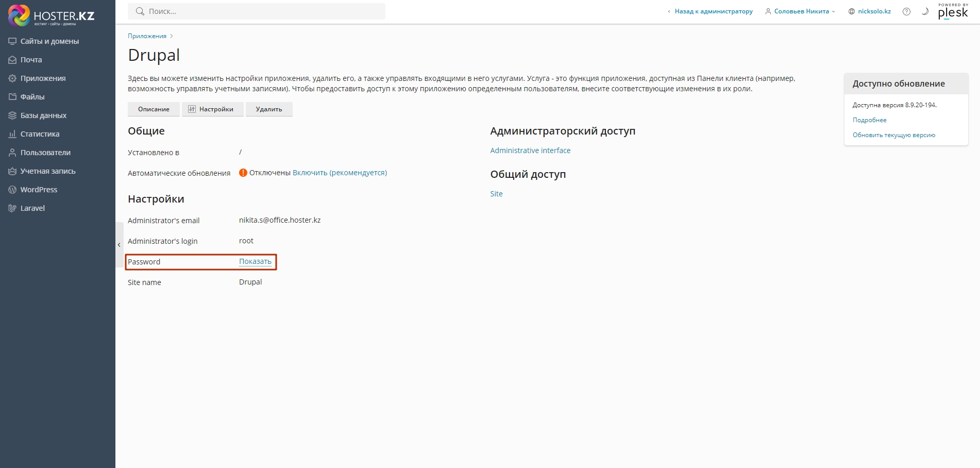Image resolution: width=980 pixels, height=468 pixels.
Task: Click the Plesk logo
Action: (x=953, y=11)
